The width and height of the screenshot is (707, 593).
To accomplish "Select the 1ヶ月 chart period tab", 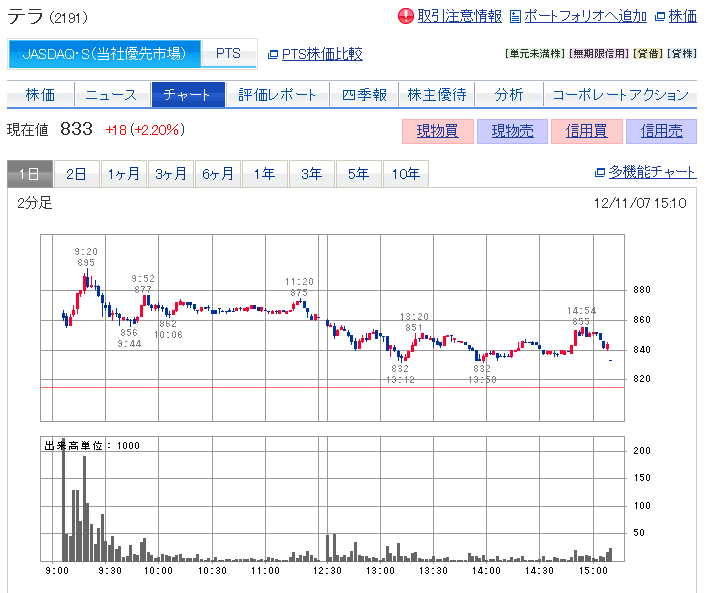I will click(124, 174).
